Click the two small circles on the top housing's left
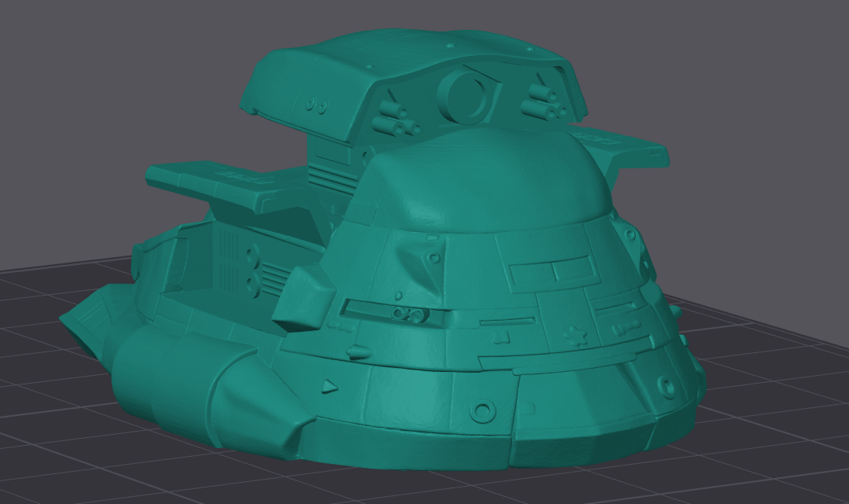The width and height of the screenshot is (849, 504). (x=318, y=105)
